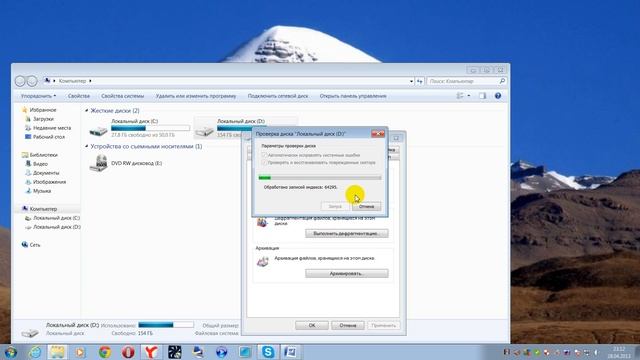Click the Explorer Forward navigation button
640x360 pixels.
point(32,81)
